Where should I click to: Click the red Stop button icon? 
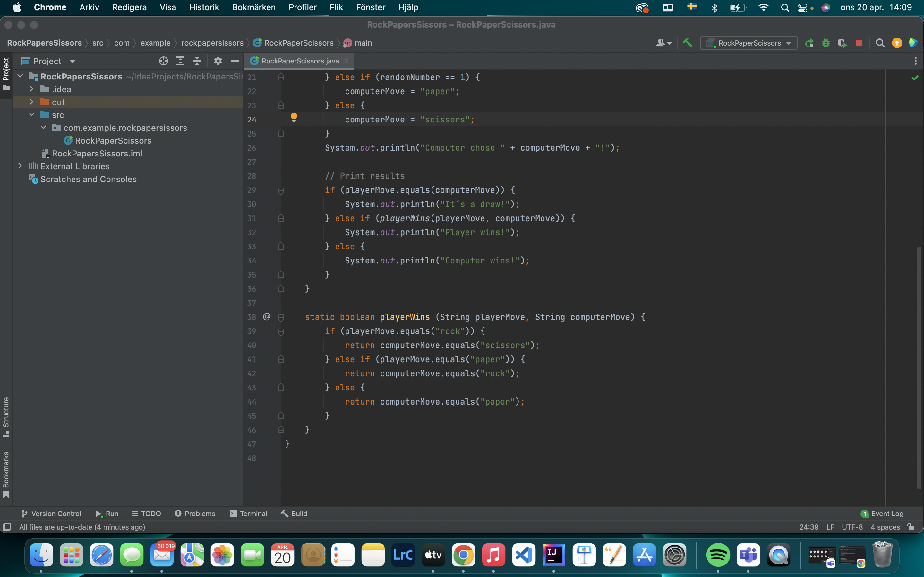859,43
